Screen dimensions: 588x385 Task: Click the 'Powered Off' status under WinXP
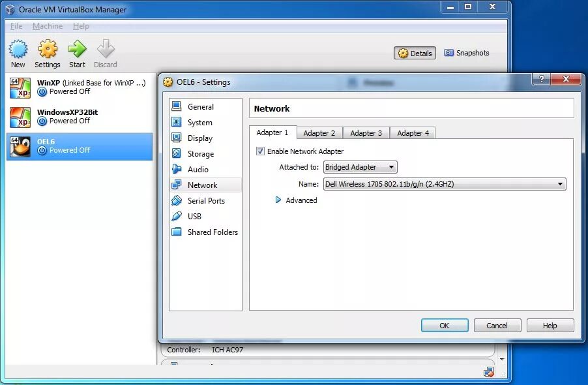70,91
